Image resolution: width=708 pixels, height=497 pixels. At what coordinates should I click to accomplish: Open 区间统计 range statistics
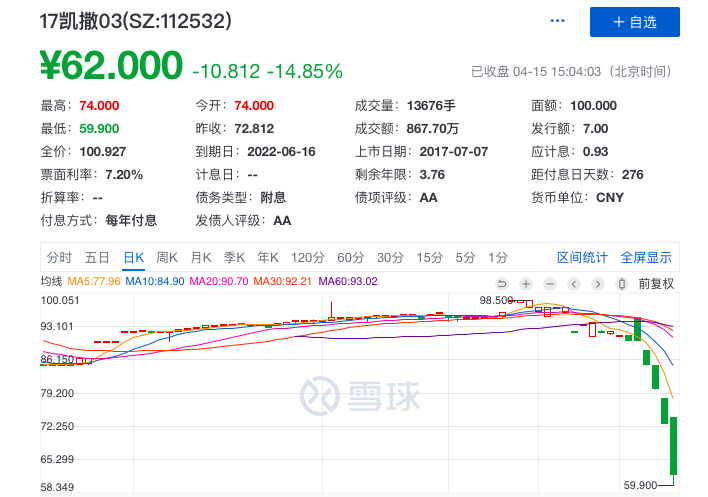(582, 257)
